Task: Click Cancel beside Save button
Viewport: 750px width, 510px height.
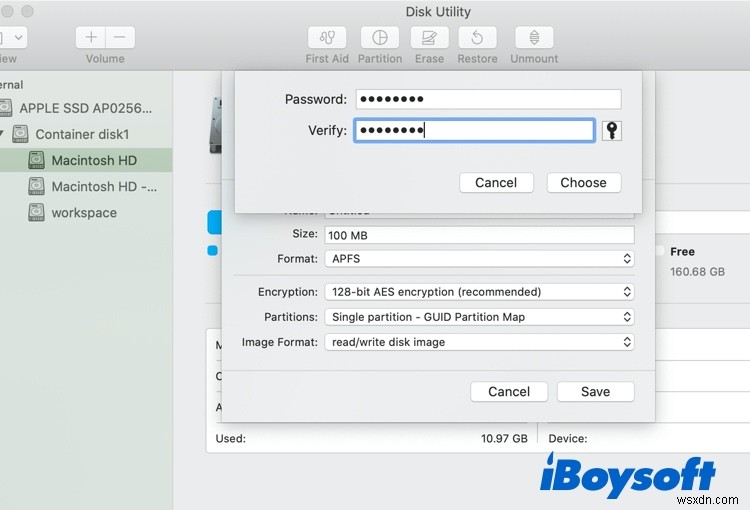Action: click(x=509, y=391)
